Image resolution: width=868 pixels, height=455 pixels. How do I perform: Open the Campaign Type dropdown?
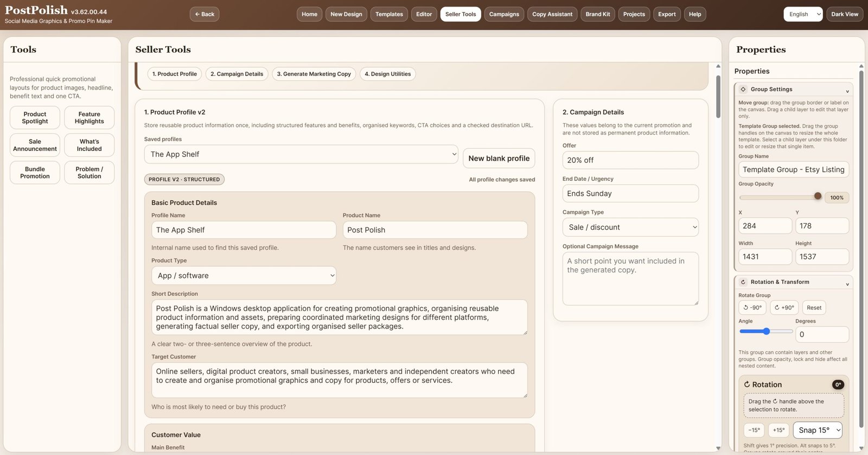(630, 227)
